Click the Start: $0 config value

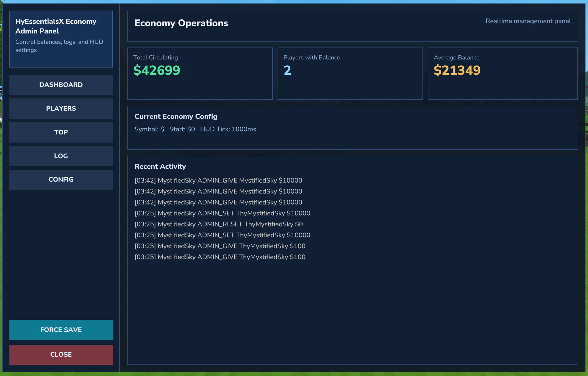pyautogui.click(x=182, y=129)
